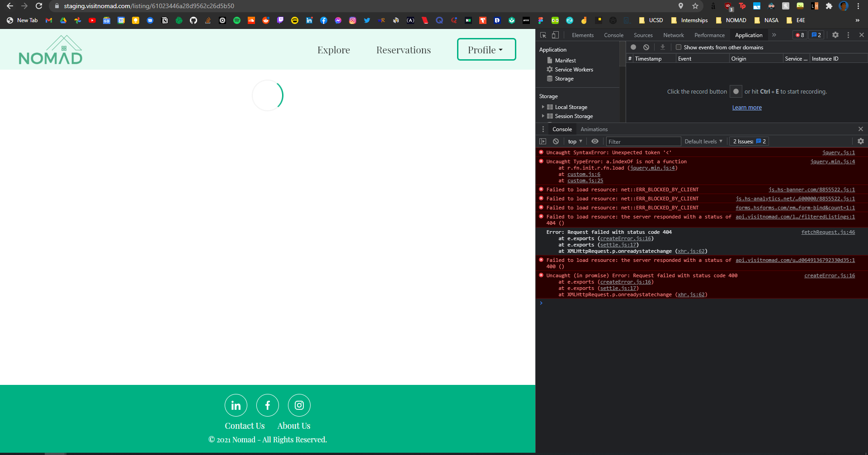Open the console drawer three-dot menu
Screen dimensions: 868x455
point(543,129)
